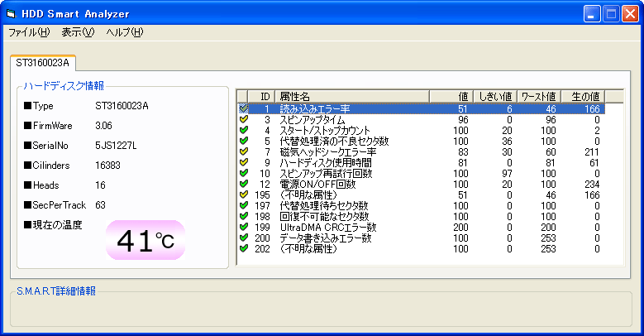Click the green check icon for UltraDMA CRCエラー数

pos(244,227)
